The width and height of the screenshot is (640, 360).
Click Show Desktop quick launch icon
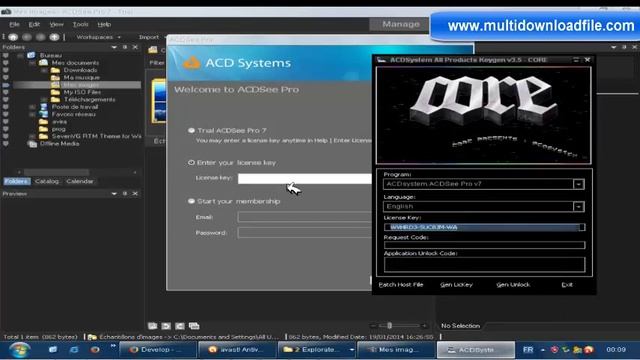53,350
